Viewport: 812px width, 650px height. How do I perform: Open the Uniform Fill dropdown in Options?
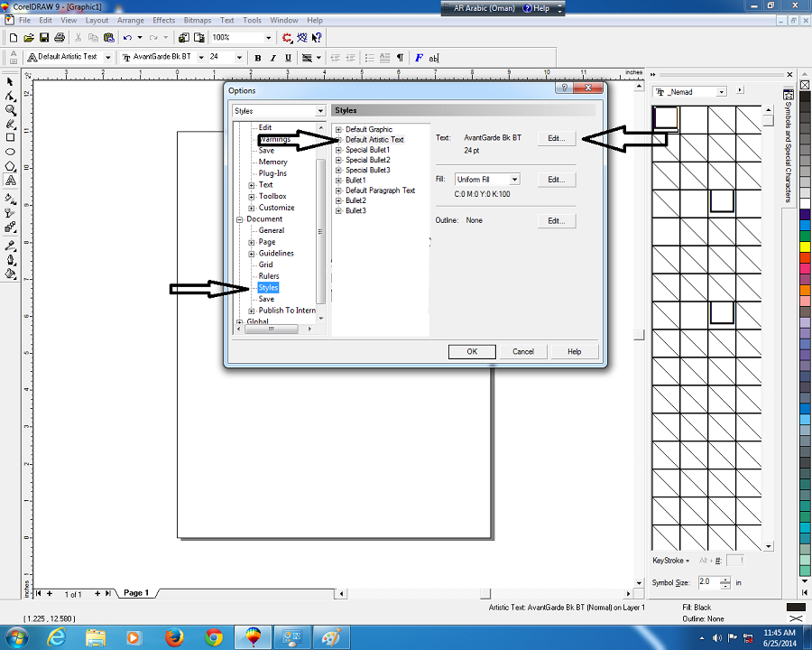514,180
